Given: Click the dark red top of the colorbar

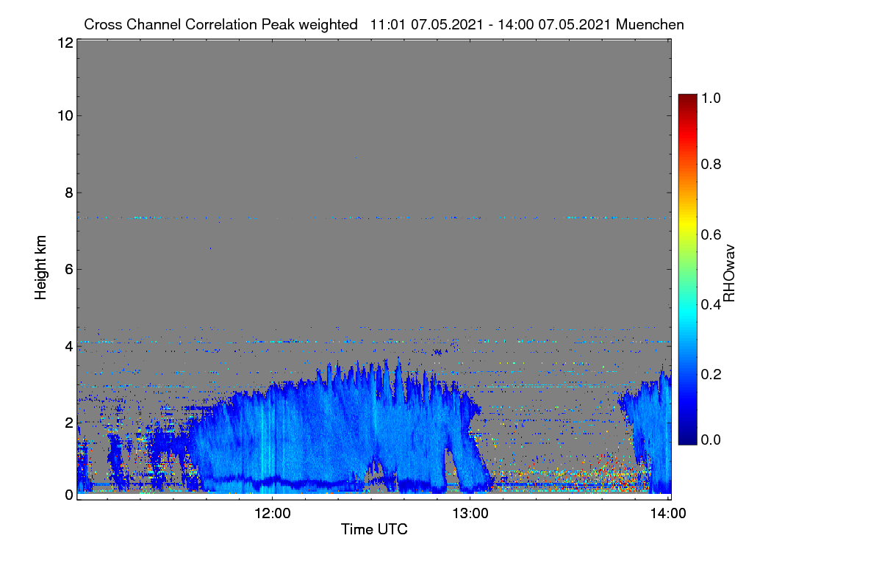Looking at the screenshot, I should tap(686, 100).
